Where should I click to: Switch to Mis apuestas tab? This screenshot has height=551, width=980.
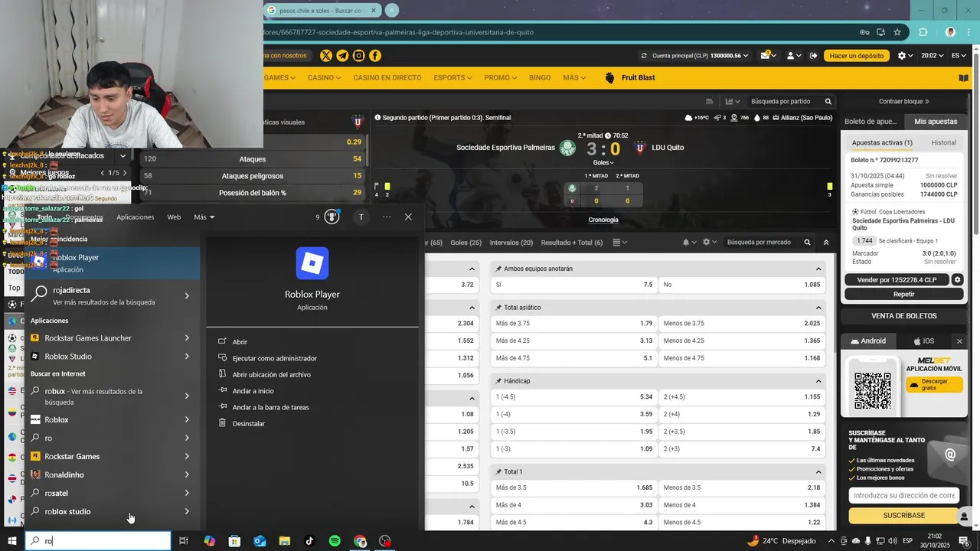(x=936, y=121)
